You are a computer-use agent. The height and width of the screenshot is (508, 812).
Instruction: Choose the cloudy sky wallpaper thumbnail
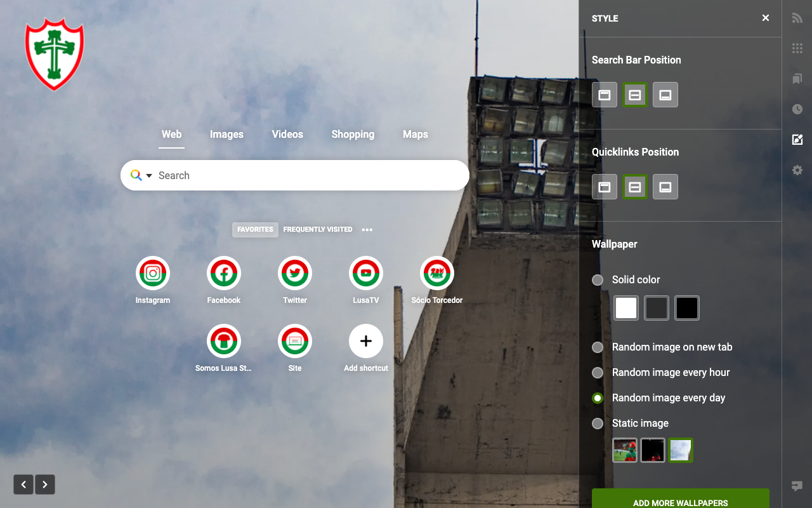[681, 450]
